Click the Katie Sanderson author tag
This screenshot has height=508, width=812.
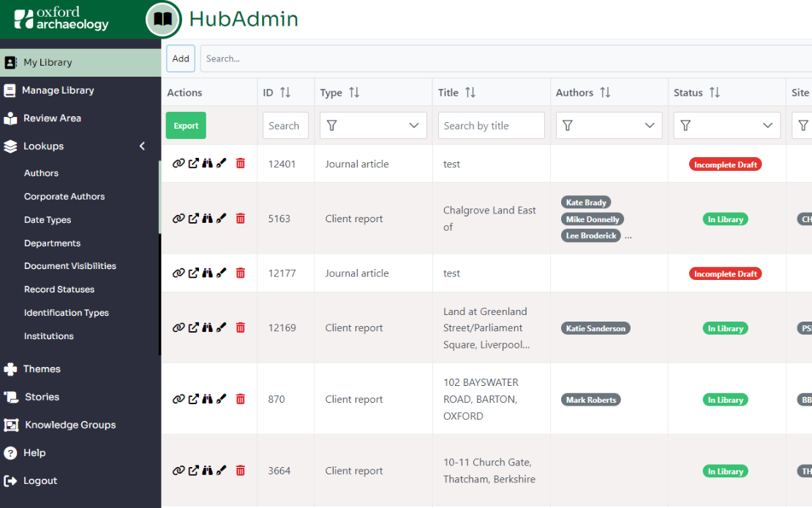click(x=595, y=328)
